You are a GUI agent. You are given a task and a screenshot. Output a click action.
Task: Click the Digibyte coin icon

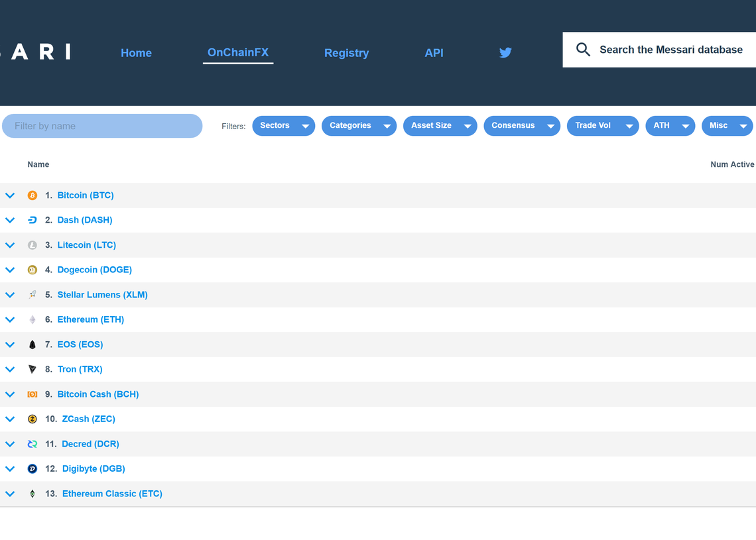point(32,468)
